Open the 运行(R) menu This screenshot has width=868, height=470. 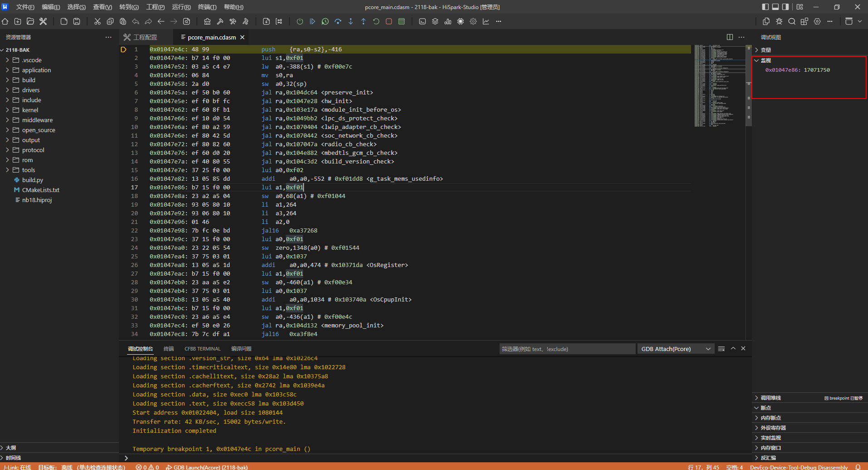pos(181,7)
